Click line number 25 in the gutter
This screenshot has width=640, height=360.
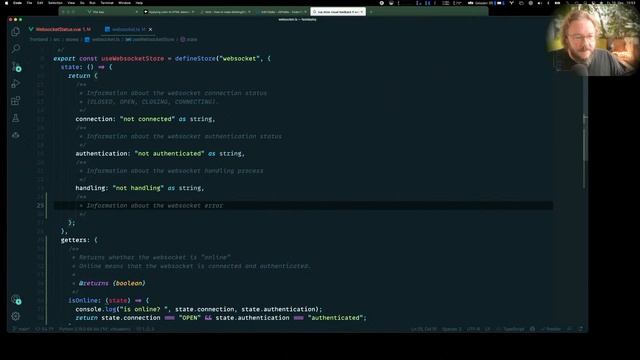40,205
